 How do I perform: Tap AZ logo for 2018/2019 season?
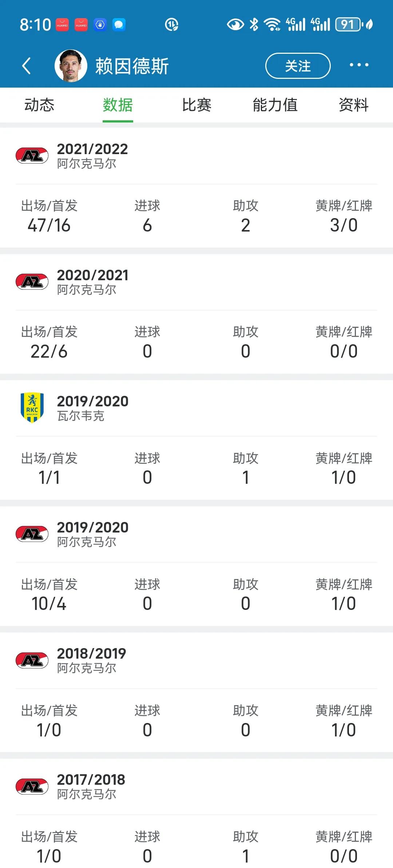(x=32, y=660)
